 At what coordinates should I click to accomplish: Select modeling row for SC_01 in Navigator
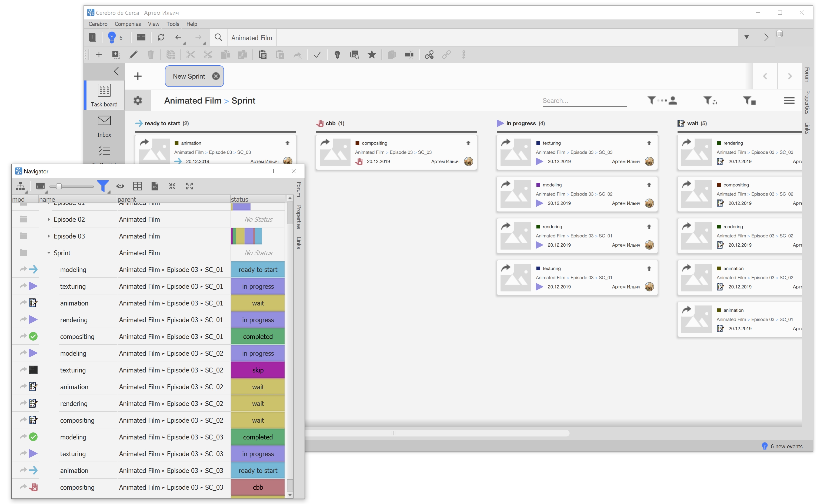pos(148,269)
